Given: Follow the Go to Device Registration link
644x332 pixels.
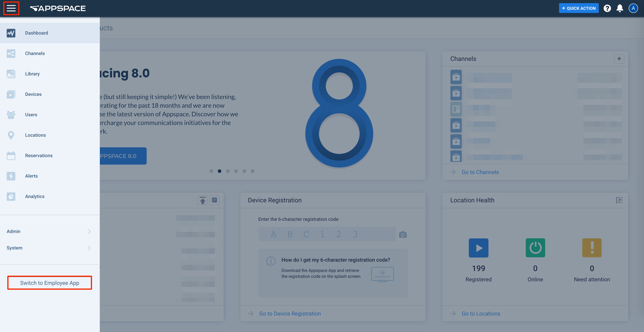Looking at the screenshot, I should coord(290,314).
